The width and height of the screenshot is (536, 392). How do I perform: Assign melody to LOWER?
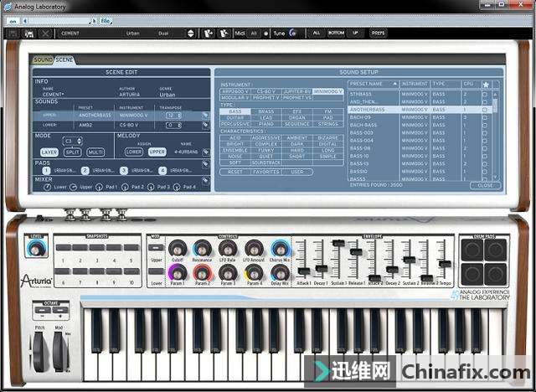click(134, 152)
